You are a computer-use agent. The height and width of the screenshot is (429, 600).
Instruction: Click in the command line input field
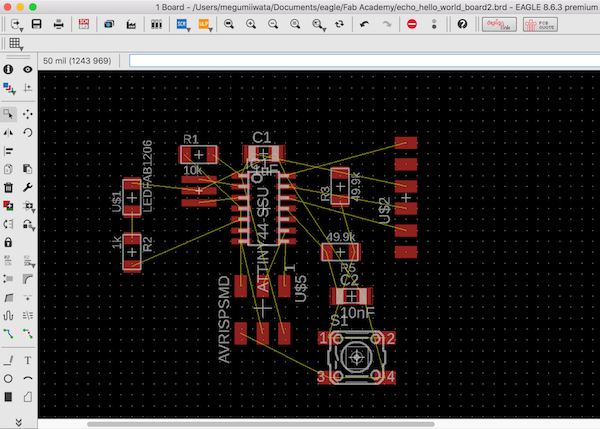point(364,60)
